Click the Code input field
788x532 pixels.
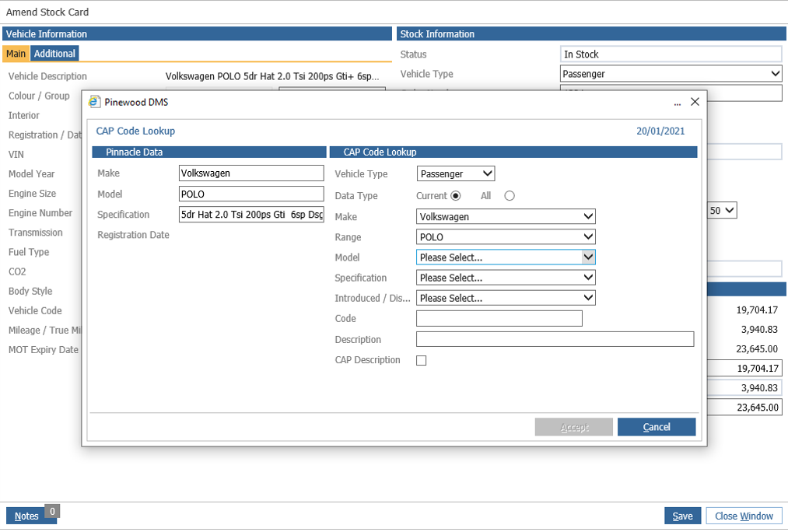[499, 318]
